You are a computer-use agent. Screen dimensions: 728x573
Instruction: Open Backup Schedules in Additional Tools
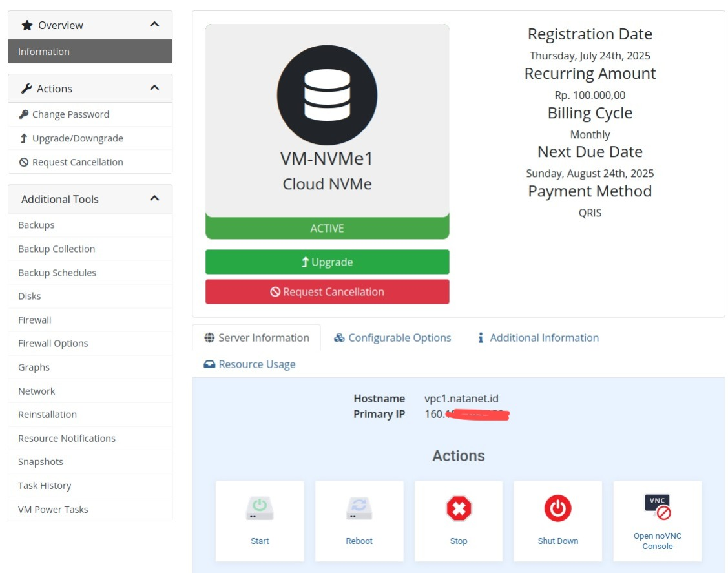90,273
